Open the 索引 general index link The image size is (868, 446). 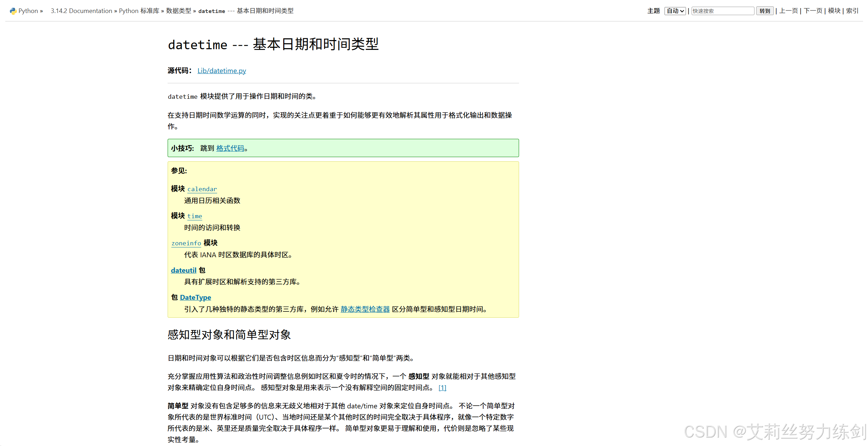852,11
